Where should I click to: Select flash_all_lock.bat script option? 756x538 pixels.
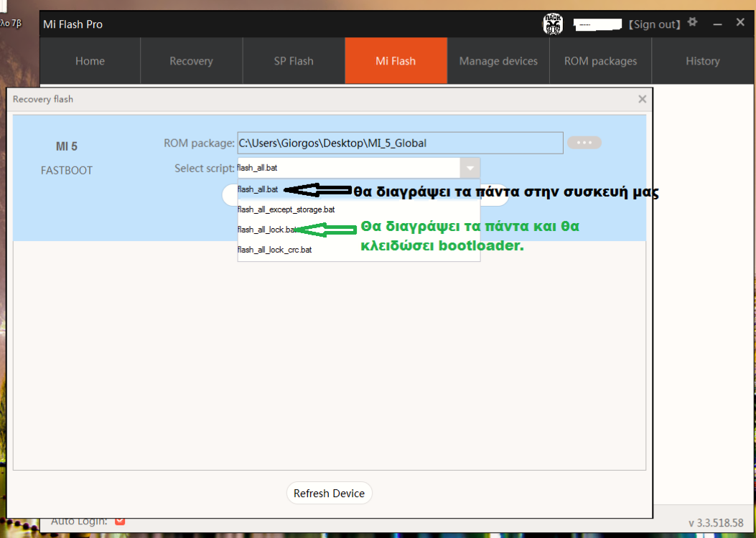[x=267, y=230]
